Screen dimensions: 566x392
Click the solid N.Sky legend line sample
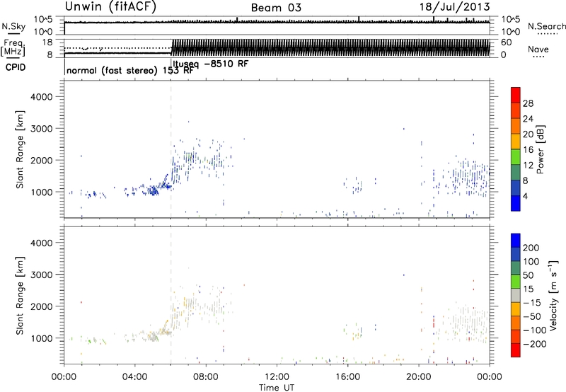pyautogui.click(x=13, y=34)
